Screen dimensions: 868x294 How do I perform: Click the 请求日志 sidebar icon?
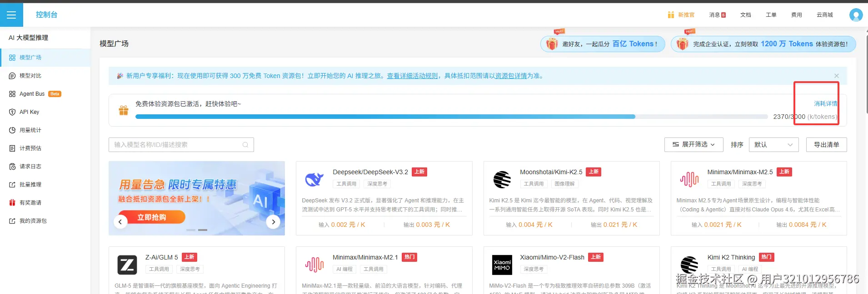click(12, 167)
